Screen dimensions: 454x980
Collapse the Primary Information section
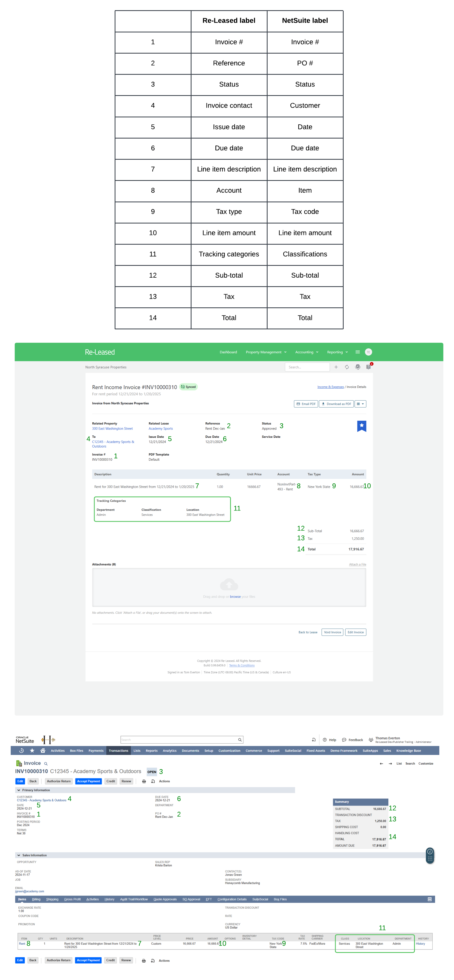[x=19, y=790]
